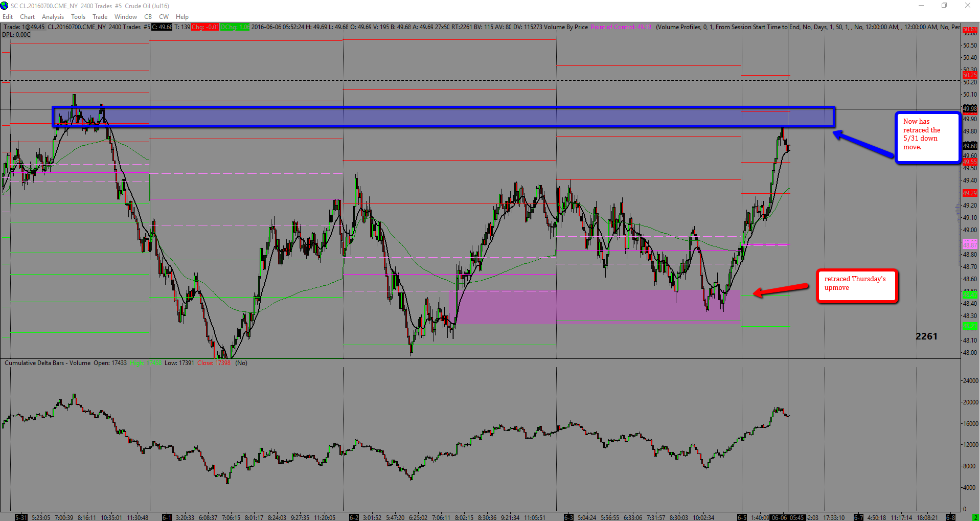Open the Trade menu

click(x=100, y=17)
